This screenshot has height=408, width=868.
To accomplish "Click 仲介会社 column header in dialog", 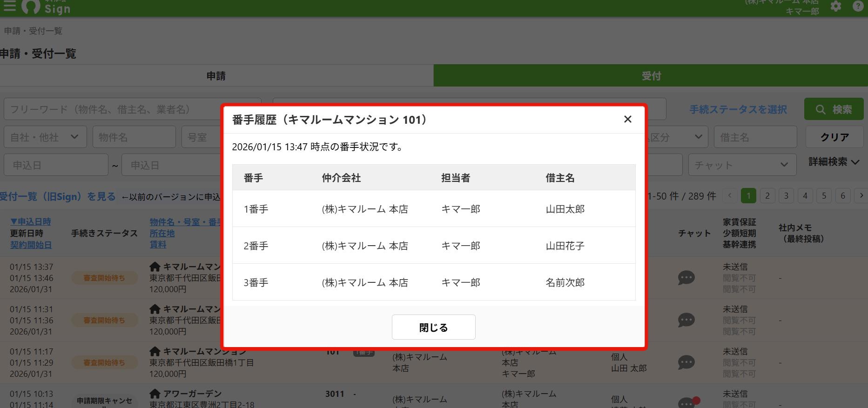I will 341,178.
